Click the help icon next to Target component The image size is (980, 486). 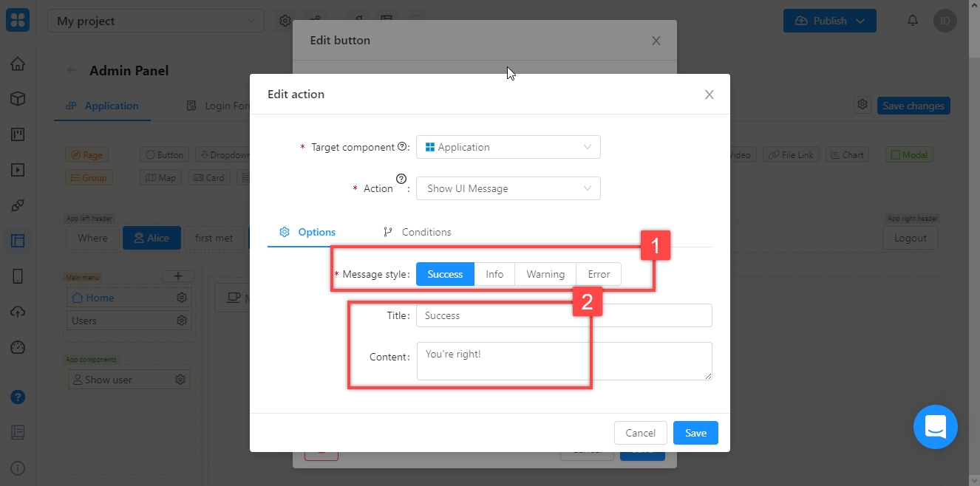pyautogui.click(x=402, y=147)
